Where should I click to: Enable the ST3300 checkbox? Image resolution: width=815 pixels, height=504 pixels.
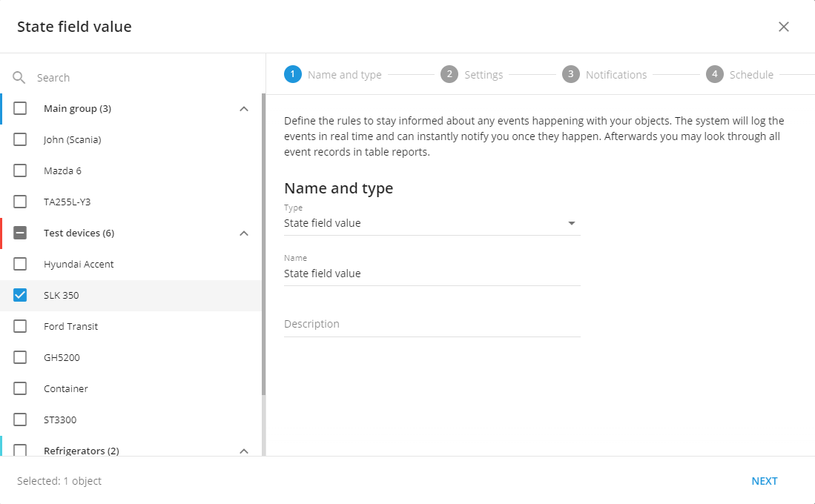point(20,420)
